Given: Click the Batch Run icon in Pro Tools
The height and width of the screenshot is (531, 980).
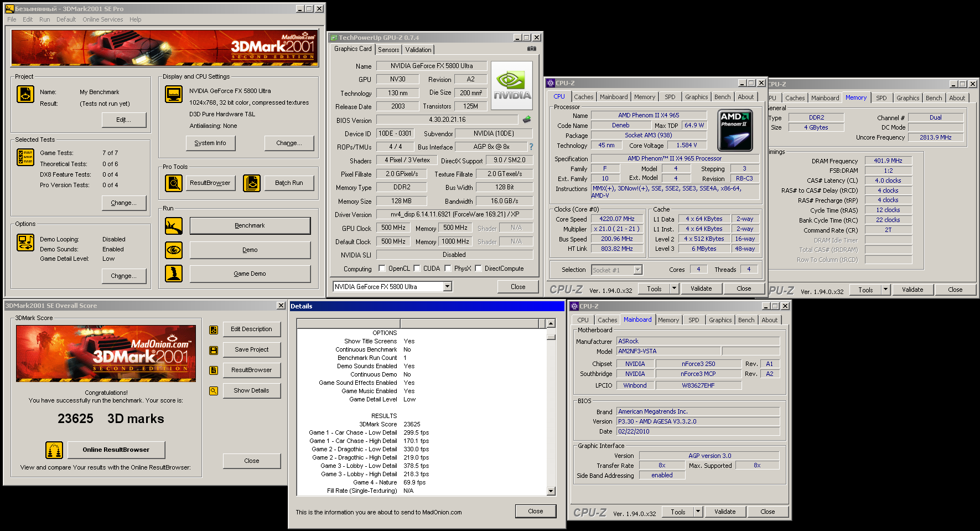Looking at the screenshot, I should (x=252, y=183).
